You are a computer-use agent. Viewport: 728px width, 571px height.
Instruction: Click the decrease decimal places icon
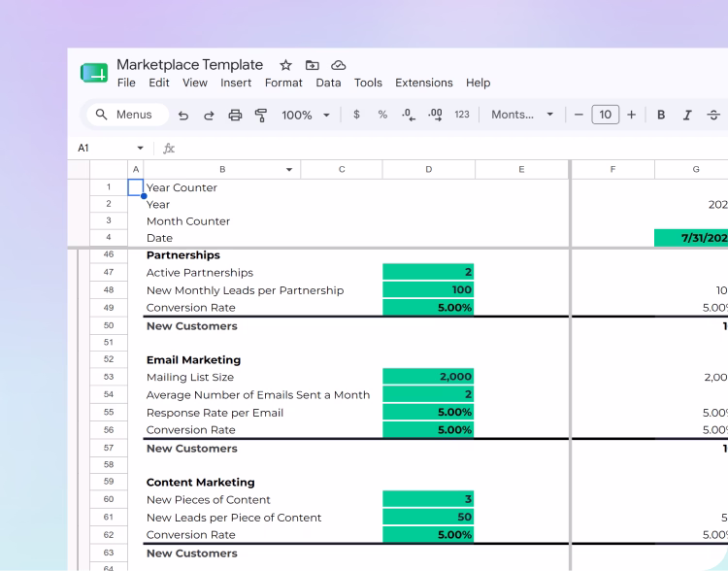(x=409, y=115)
